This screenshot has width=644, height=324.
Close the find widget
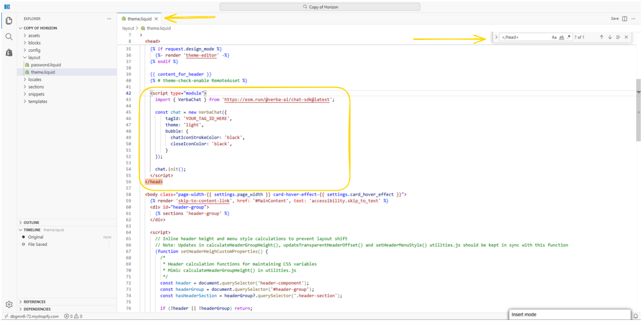pos(626,37)
